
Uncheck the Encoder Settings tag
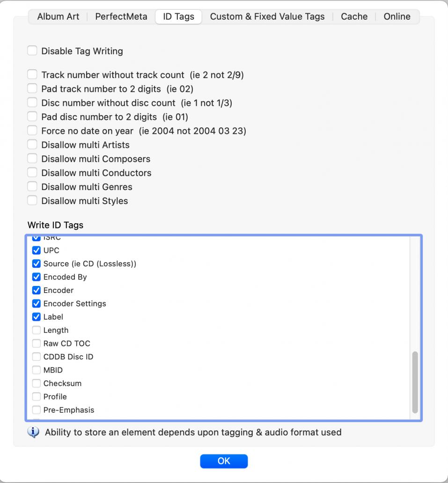tap(37, 304)
